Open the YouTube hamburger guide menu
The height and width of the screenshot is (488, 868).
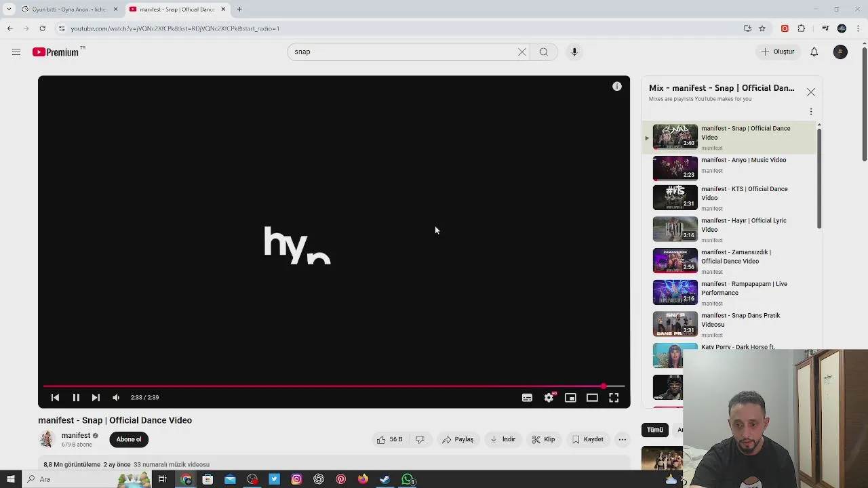(x=16, y=52)
